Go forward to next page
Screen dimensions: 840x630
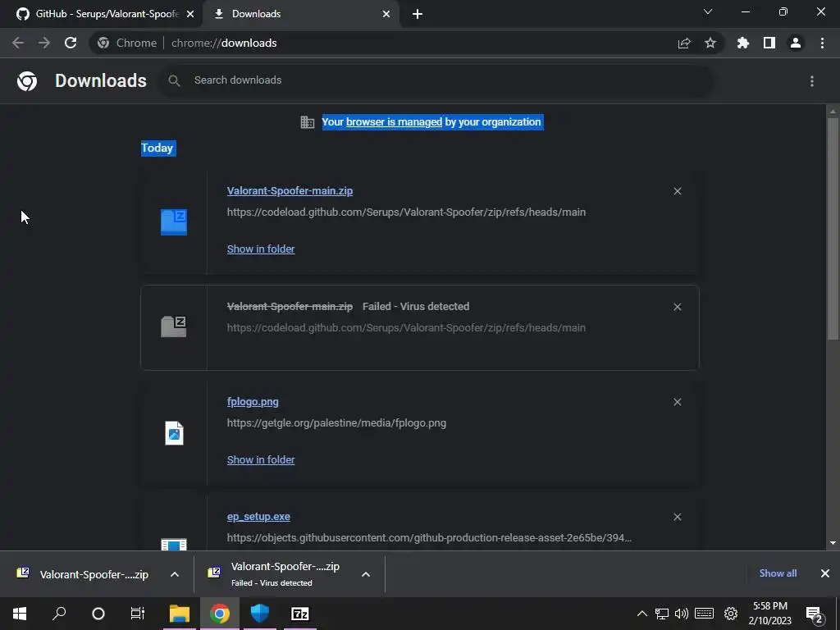point(44,43)
